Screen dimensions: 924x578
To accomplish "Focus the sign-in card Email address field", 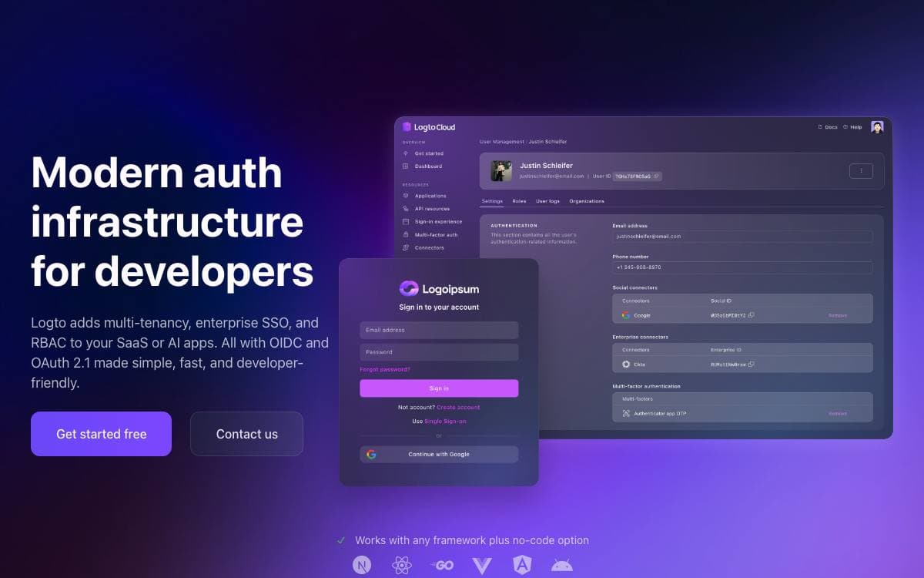I will [439, 330].
